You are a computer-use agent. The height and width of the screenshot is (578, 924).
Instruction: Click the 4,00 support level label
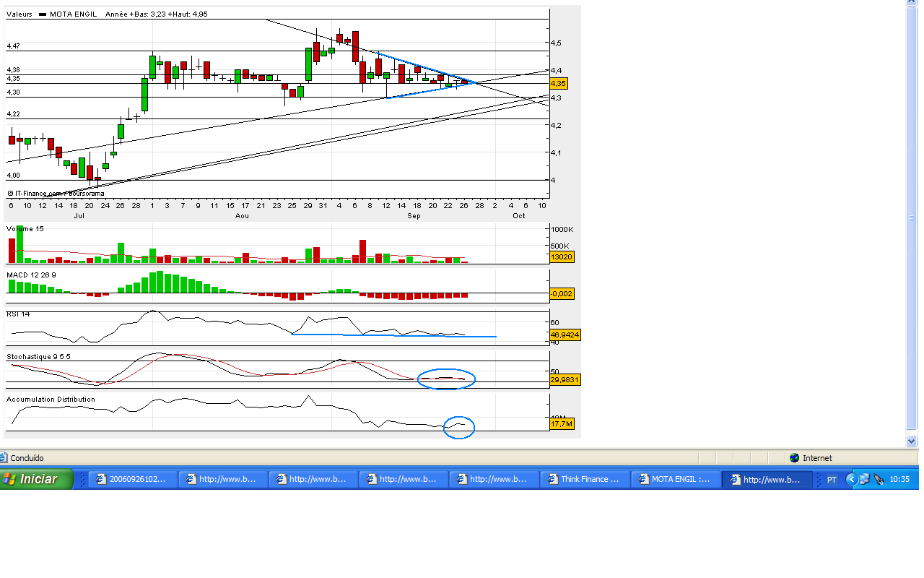coord(13,176)
